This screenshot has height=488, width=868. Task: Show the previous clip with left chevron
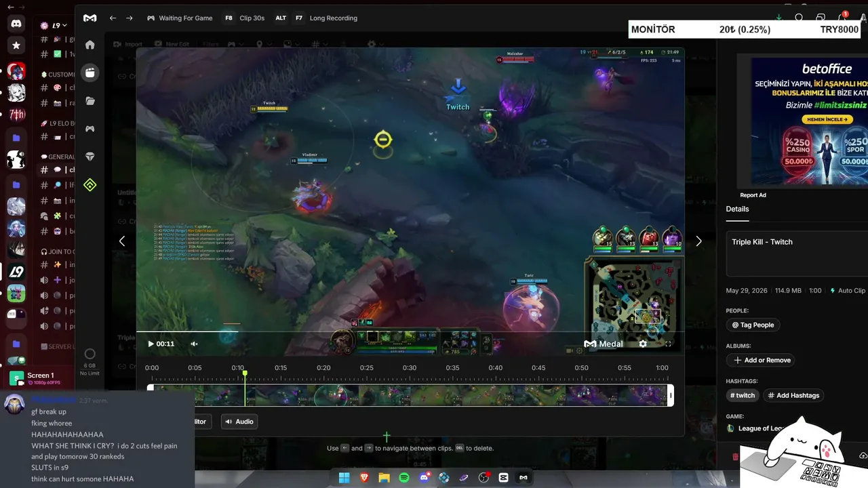pos(122,241)
